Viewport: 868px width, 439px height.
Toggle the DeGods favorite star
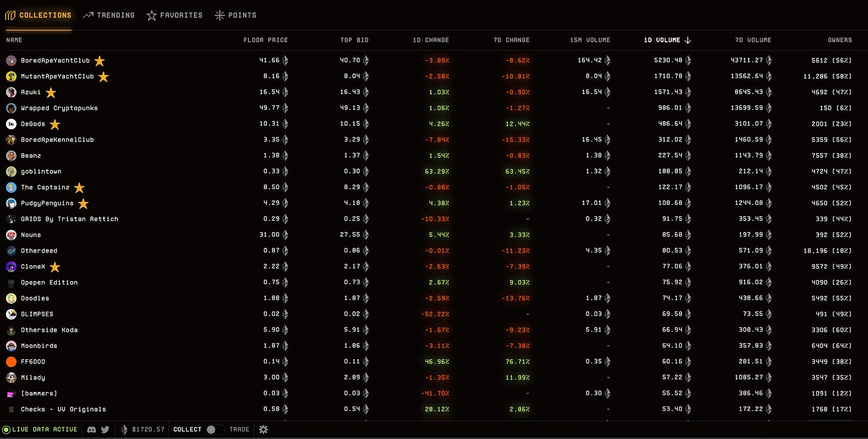click(54, 124)
